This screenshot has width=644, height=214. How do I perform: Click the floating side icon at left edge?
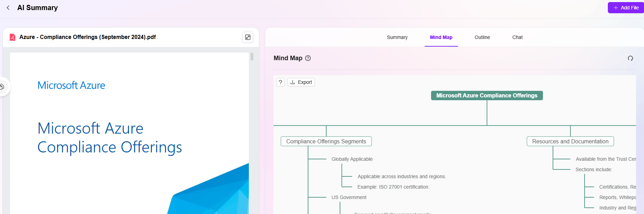[2, 86]
